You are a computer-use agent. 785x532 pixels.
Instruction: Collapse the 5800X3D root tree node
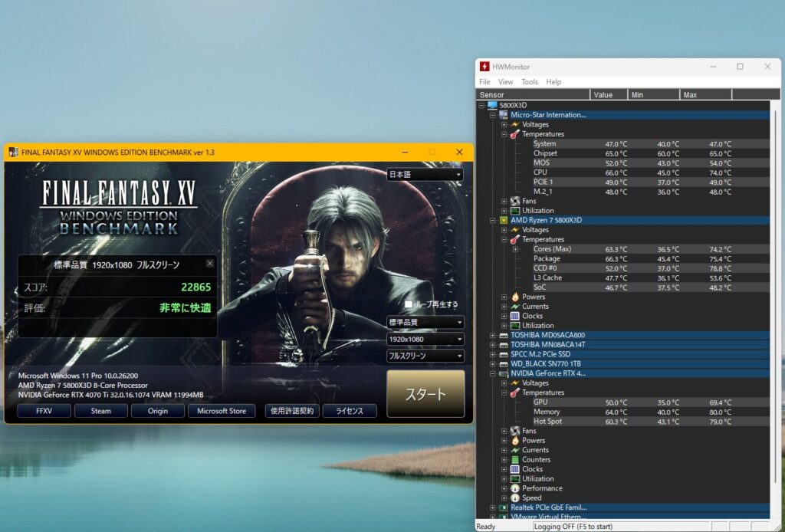click(x=481, y=105)
